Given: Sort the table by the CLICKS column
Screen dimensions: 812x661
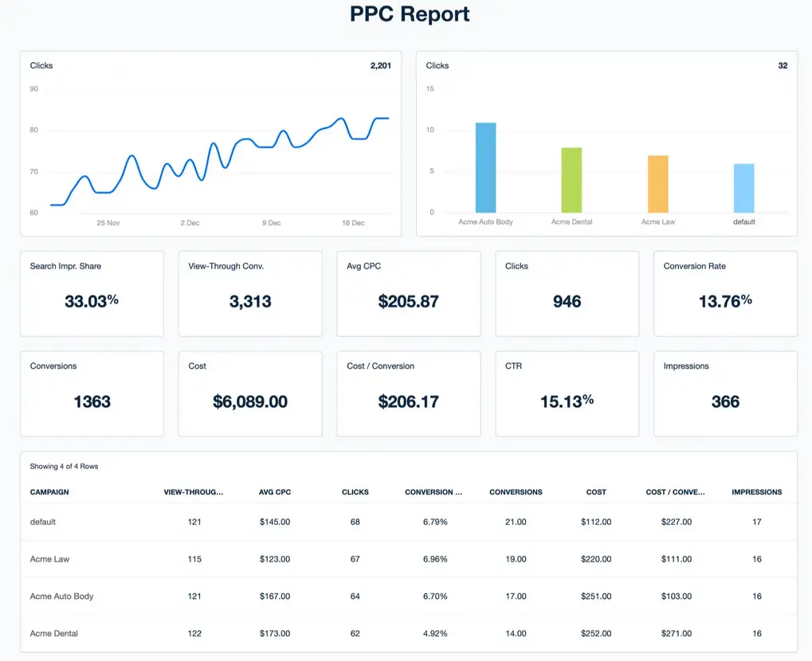Looking at the screenshot, I should [x=355, y=491].
